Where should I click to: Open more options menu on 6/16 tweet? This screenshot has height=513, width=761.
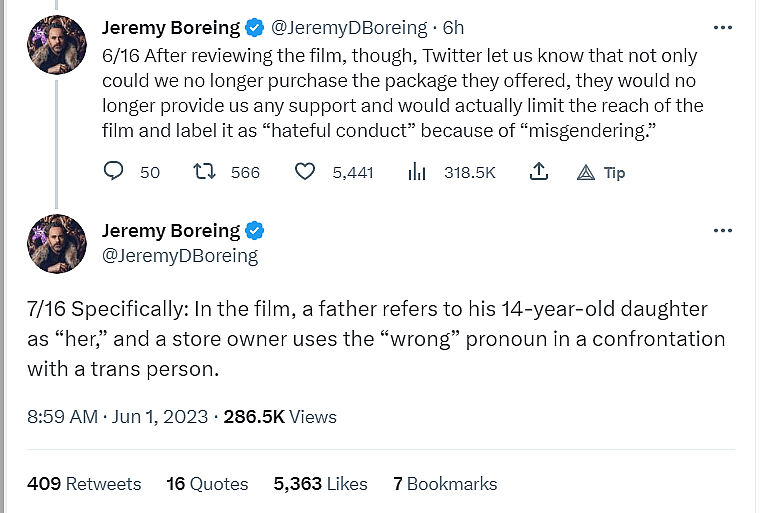(723, 27)
